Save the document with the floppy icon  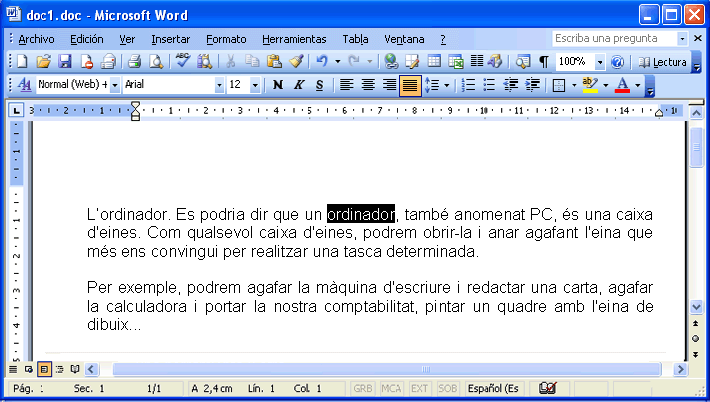point(65,62)
